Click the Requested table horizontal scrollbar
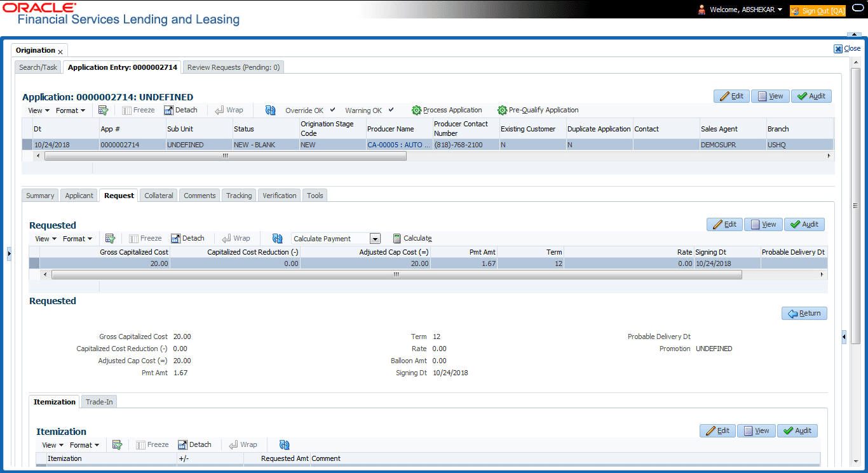Image resolution: width=868 pixels, height=473 pixels. 397,275
